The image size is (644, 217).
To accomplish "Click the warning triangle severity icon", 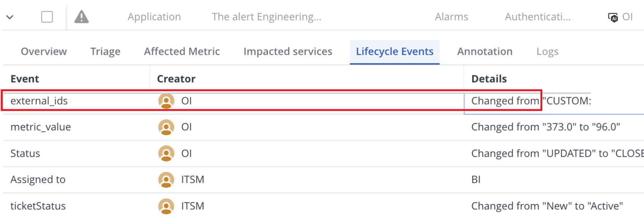I will [81, 17].
